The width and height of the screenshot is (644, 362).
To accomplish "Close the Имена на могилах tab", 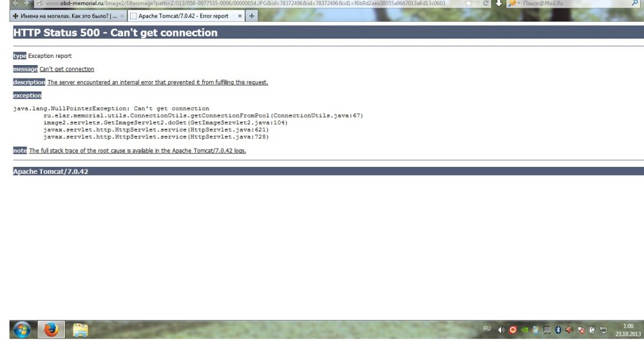I will [x=122, y=16].
